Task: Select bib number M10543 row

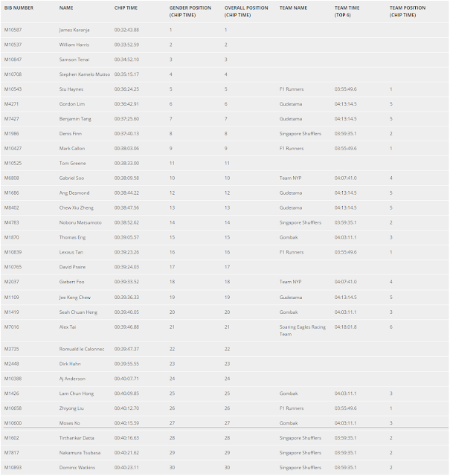Action: (x=225, y=89)
